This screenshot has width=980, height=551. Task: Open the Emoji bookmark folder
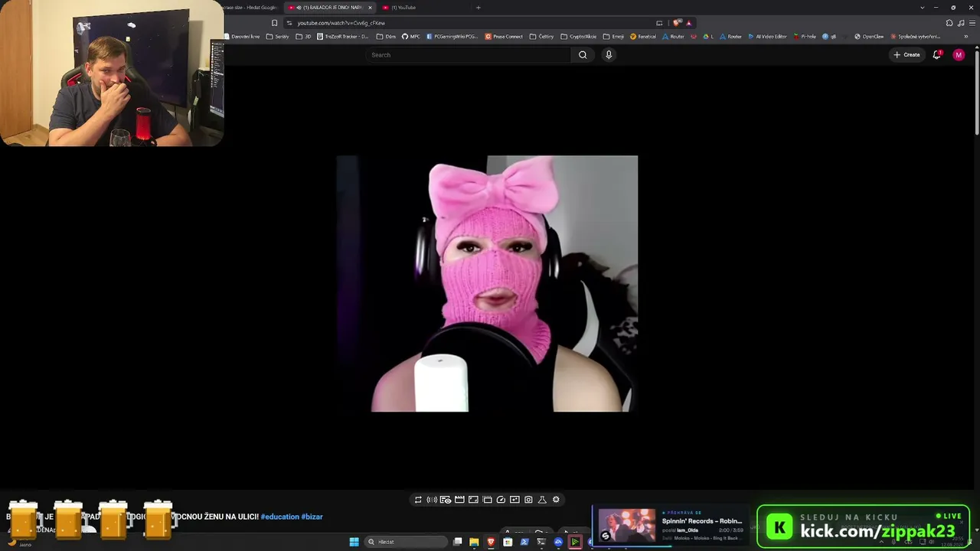(614, 37)
